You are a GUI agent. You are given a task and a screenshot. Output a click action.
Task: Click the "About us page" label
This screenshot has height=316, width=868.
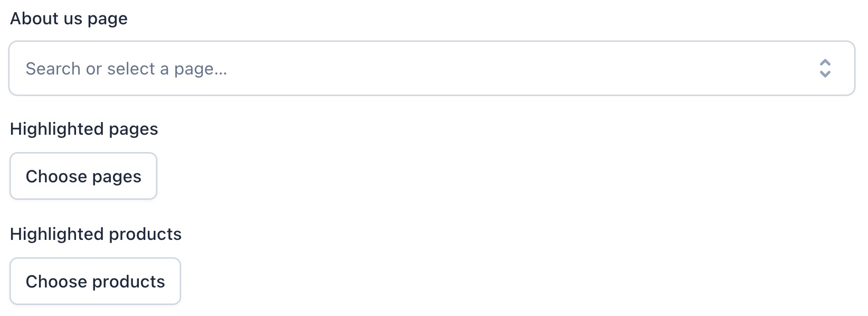tap(69, 18)
